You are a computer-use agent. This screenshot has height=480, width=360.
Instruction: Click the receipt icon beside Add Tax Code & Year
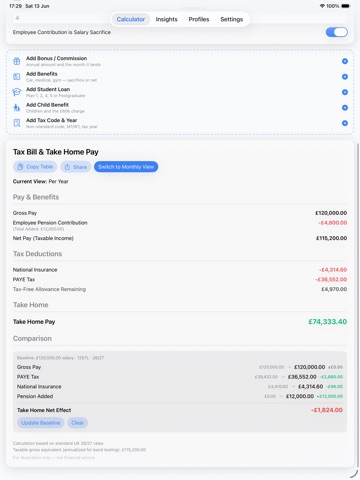pyautogui.click(x=17, y=123)
